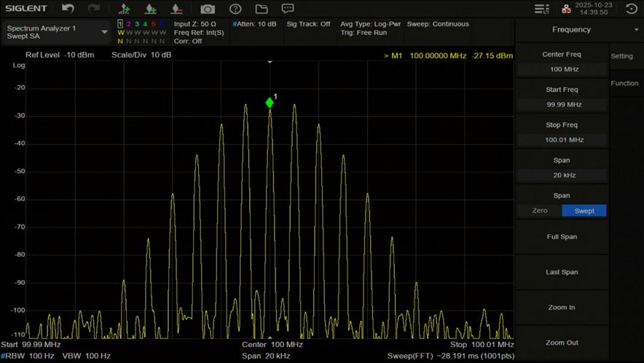Take a screenshot with the camera icon
This screenshot has width=644, height=363.
click(208, 9)
